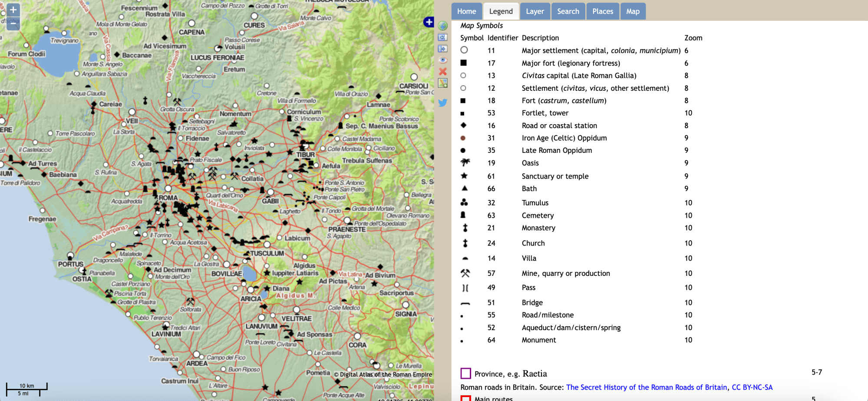Zoom out the map with minus button
The height and width of the screenshot is (401, 868).
coord(13,23)
